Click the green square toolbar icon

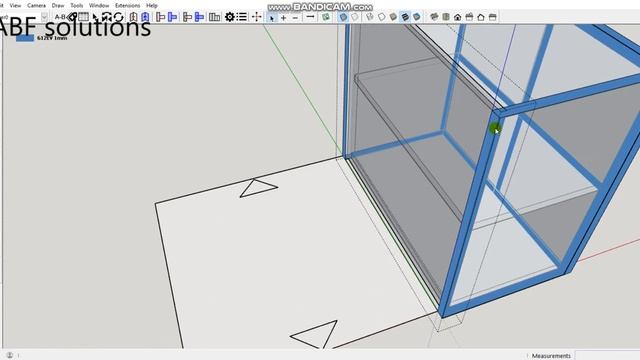click(x=326, y=17)
